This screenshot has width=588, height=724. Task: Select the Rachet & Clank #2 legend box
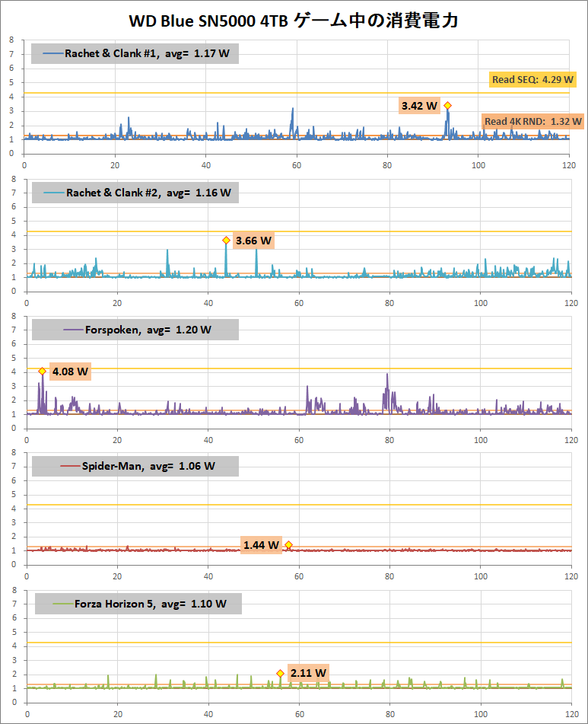pos(135,193)
